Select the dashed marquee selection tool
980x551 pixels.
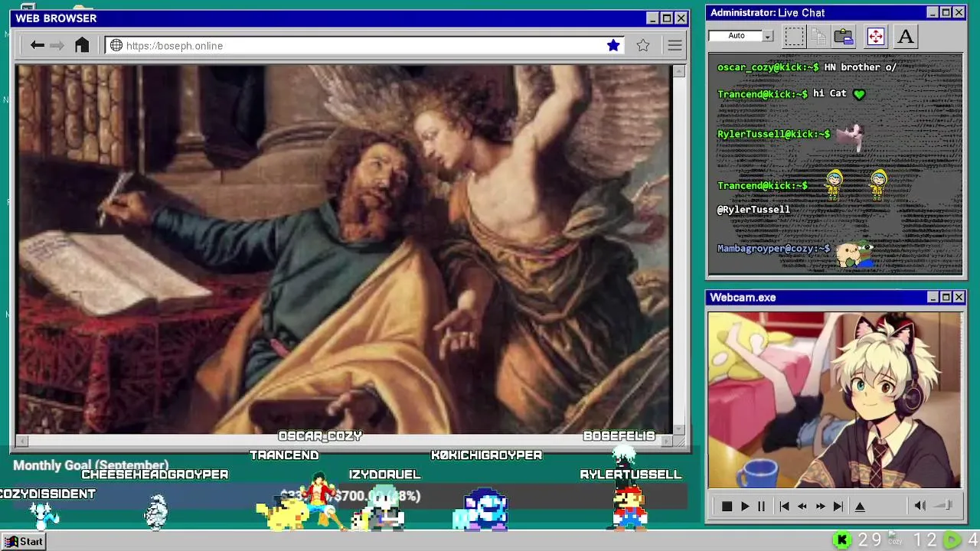click(x=795, y=35)
